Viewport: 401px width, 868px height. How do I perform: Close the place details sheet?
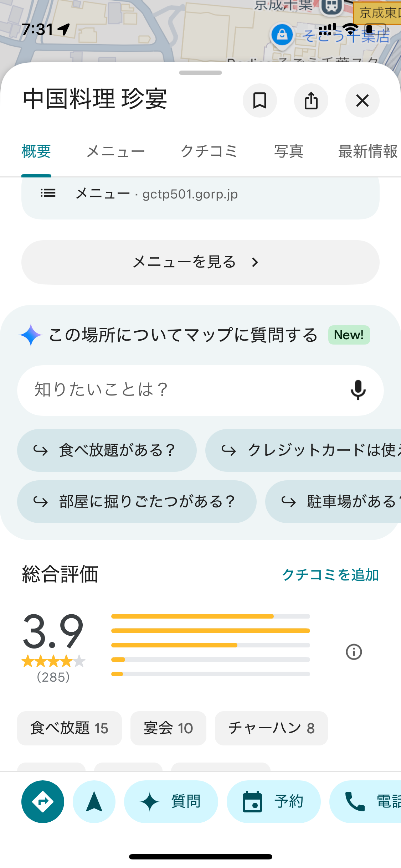tap(362, 100)
